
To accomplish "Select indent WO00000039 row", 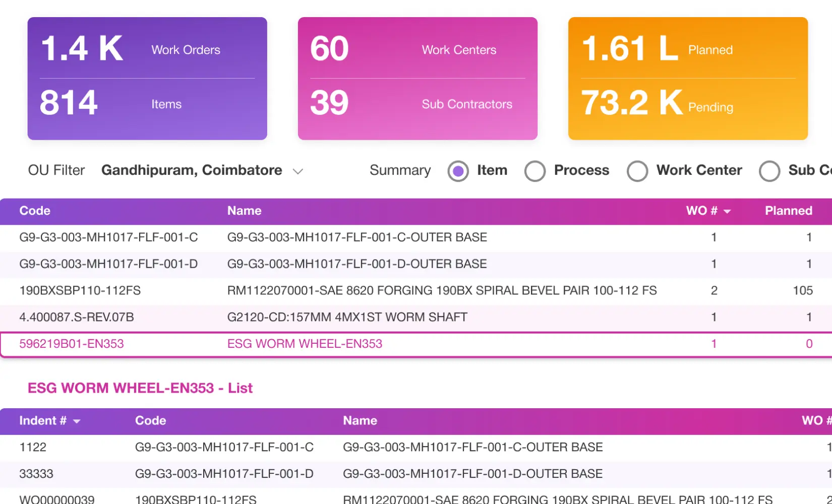I will [x=416, y=497].
